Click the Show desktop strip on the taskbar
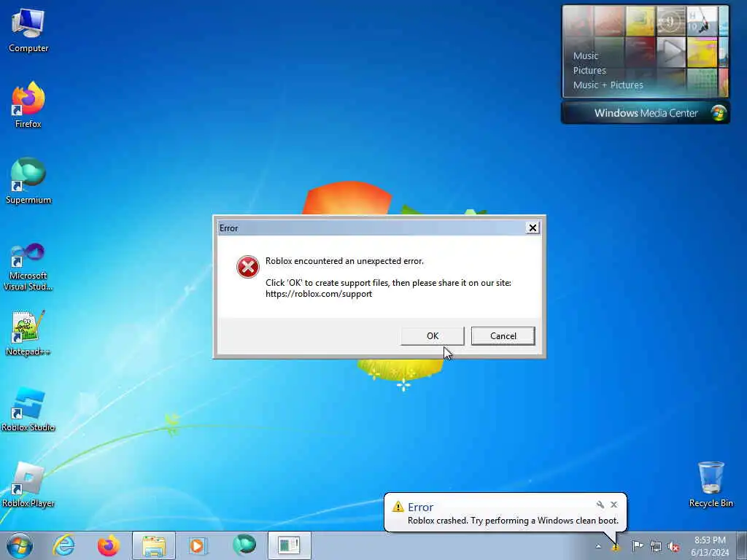Screen dimensions: 747x560 click(x=743, y=545)
